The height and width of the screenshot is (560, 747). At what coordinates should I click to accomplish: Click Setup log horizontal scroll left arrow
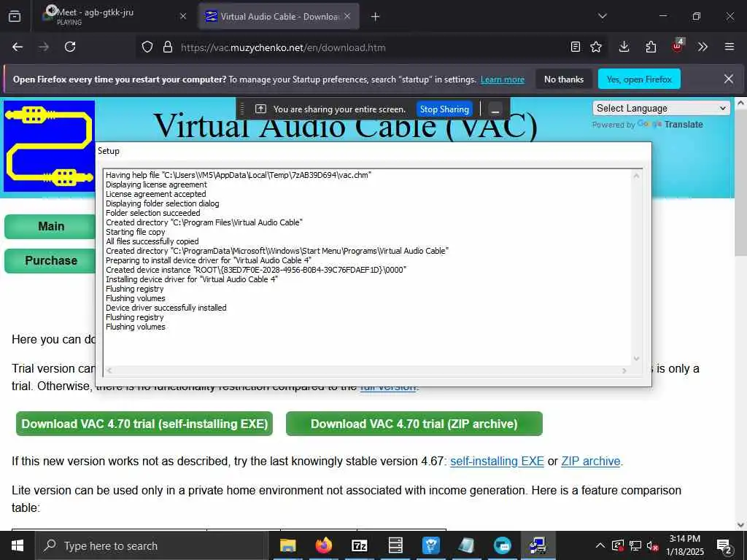tap(109, 370)
